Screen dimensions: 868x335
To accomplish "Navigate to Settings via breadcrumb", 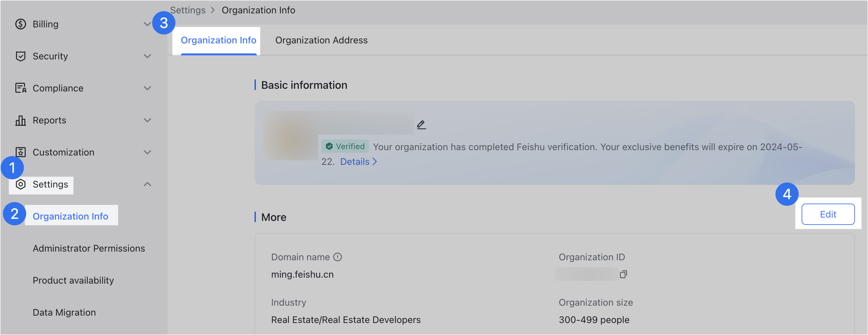I will (187, 10).
